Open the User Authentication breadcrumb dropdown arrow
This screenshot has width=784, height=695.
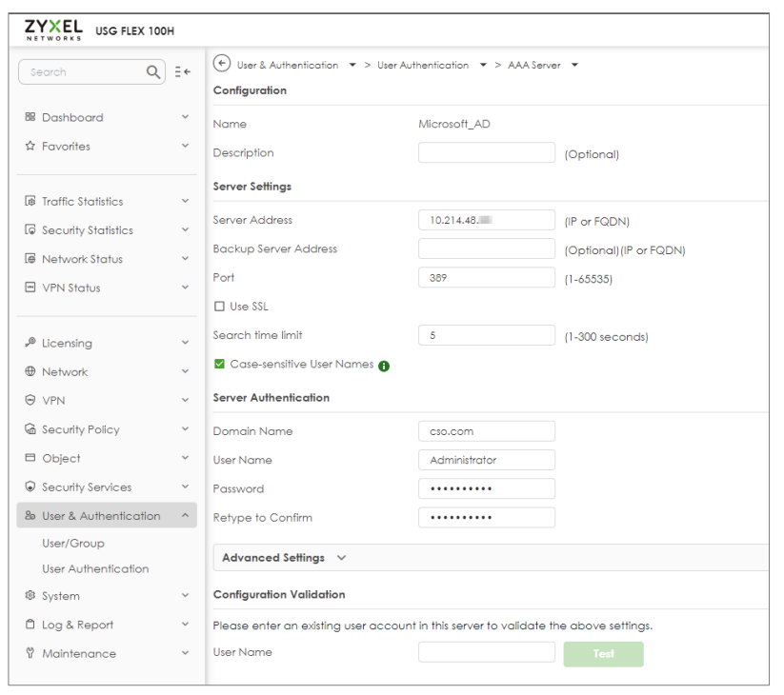pyautogui.click(x=483, y=65)
